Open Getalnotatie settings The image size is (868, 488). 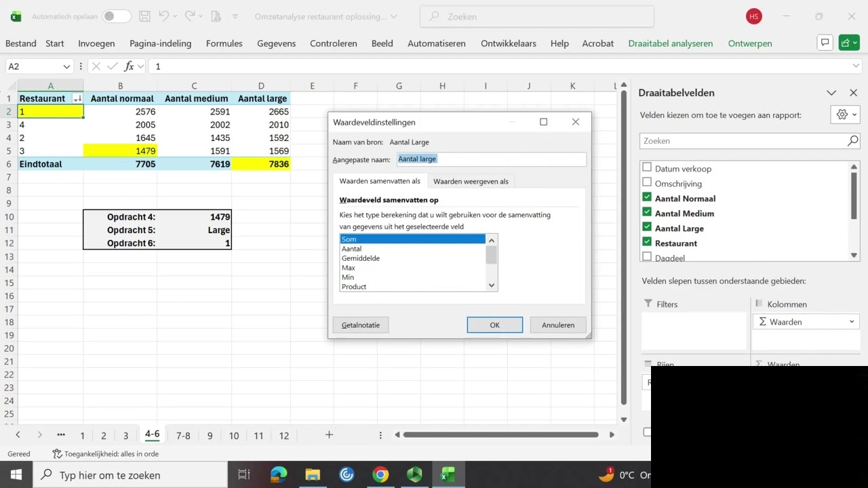[361, 325]
